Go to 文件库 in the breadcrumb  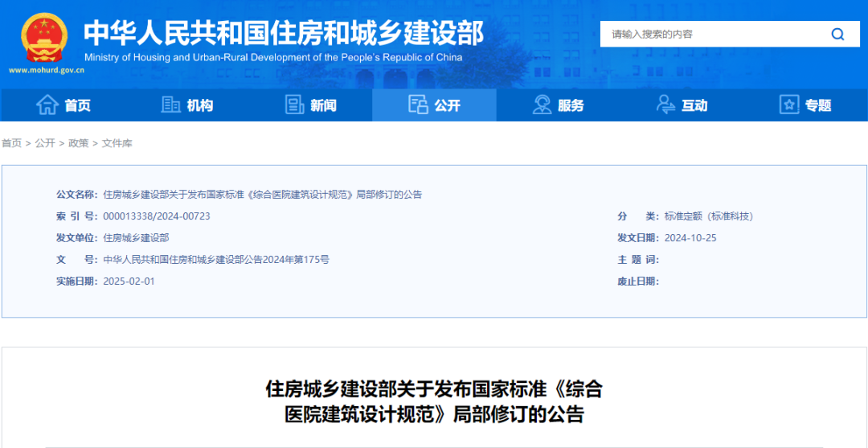pos(117,143)
